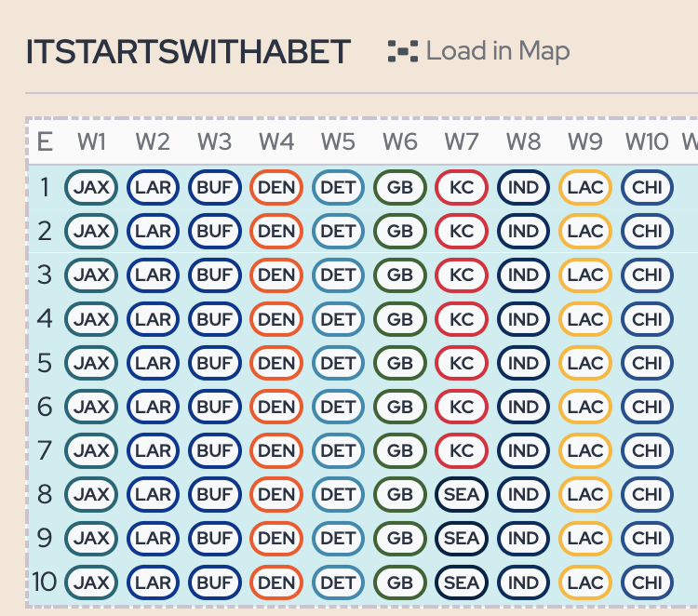Click the W1 column header
The width and height of the screenshot is (698, 616).
coord(91,142)
